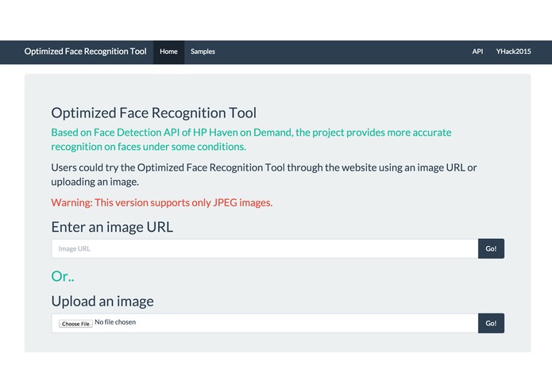The height and width of the screenshot is (392, 552).
Task: Open the Optimized Face Recognition Tool brand link
Action: [x=85, y=52]
